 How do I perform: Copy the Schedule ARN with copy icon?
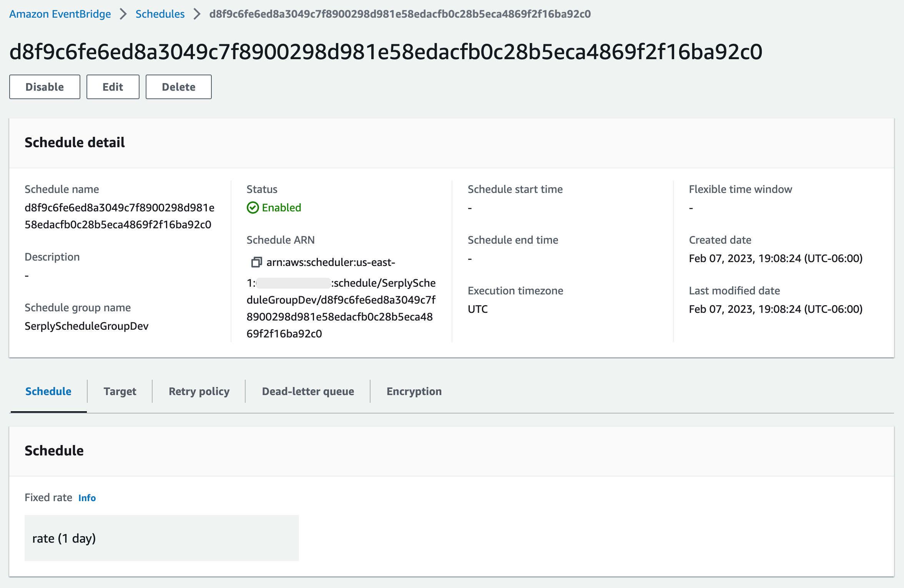click(256, 262)
